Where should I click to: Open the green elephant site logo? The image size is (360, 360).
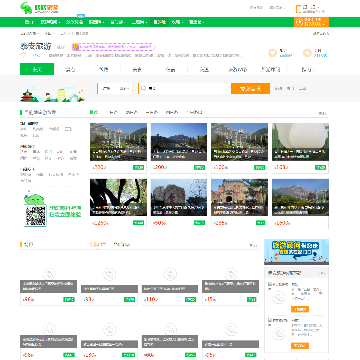tap(39, 8)
